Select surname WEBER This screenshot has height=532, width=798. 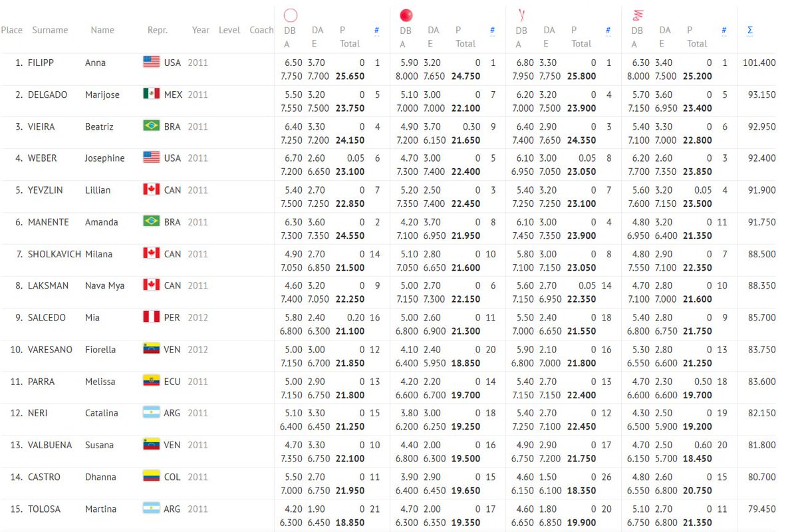click(42, 158)
